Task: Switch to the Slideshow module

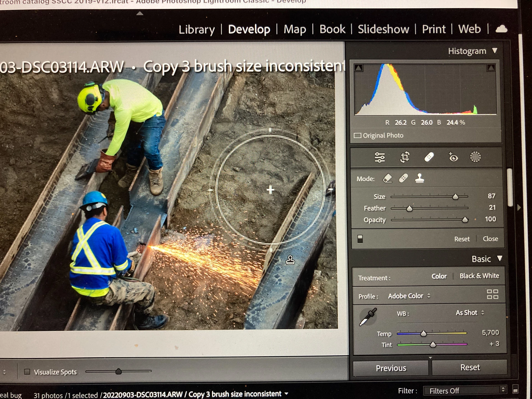Action: pos(383,29)
